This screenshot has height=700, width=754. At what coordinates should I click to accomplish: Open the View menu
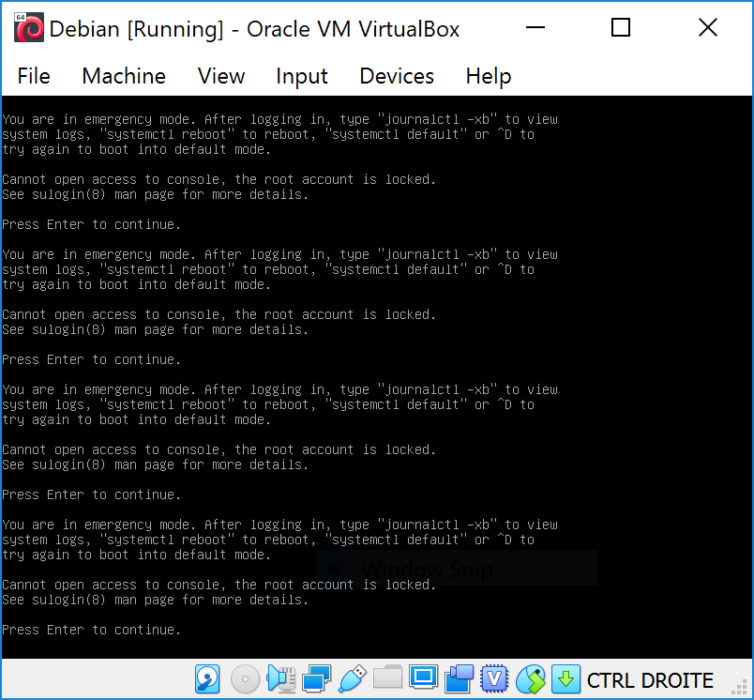(221, 76)
